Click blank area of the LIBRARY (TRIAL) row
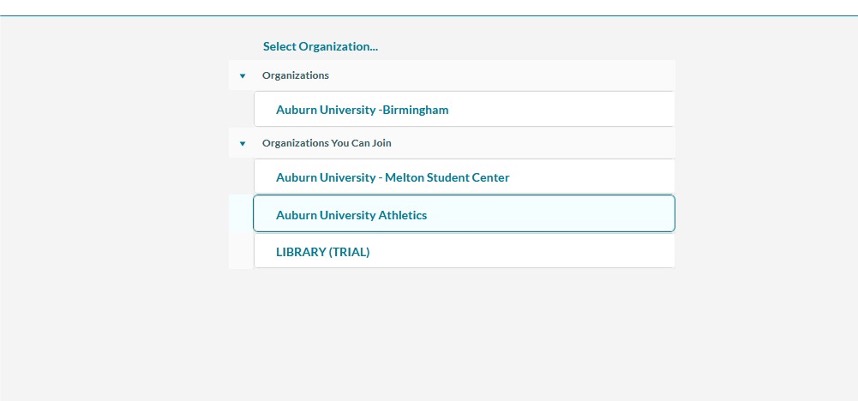The image size is (858, 401). click(x=523, y=252)
